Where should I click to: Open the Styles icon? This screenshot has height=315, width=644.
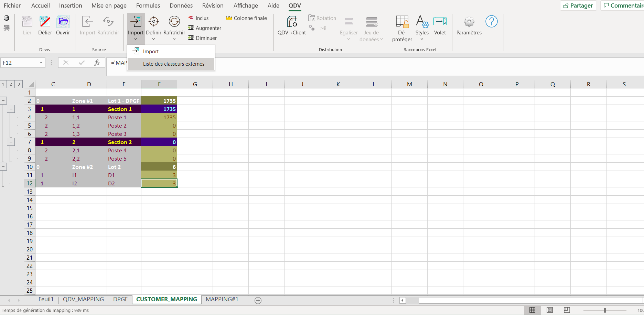point(422,22)
